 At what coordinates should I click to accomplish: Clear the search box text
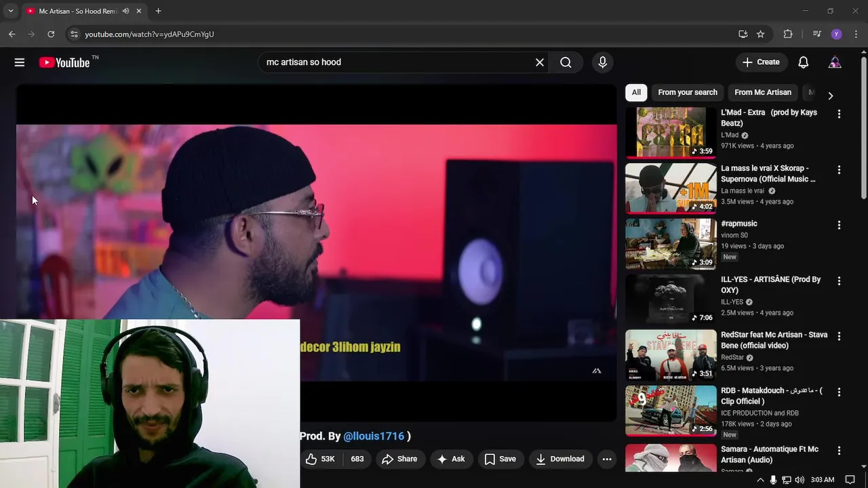pyautogui.click(x=540, y=62)
